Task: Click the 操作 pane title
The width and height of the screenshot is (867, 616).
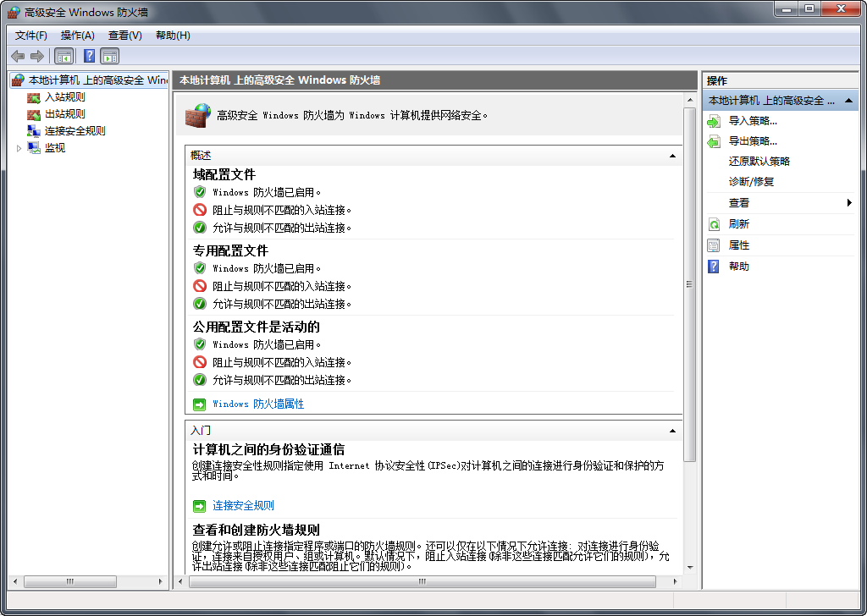Action: (x=717, y=80)
